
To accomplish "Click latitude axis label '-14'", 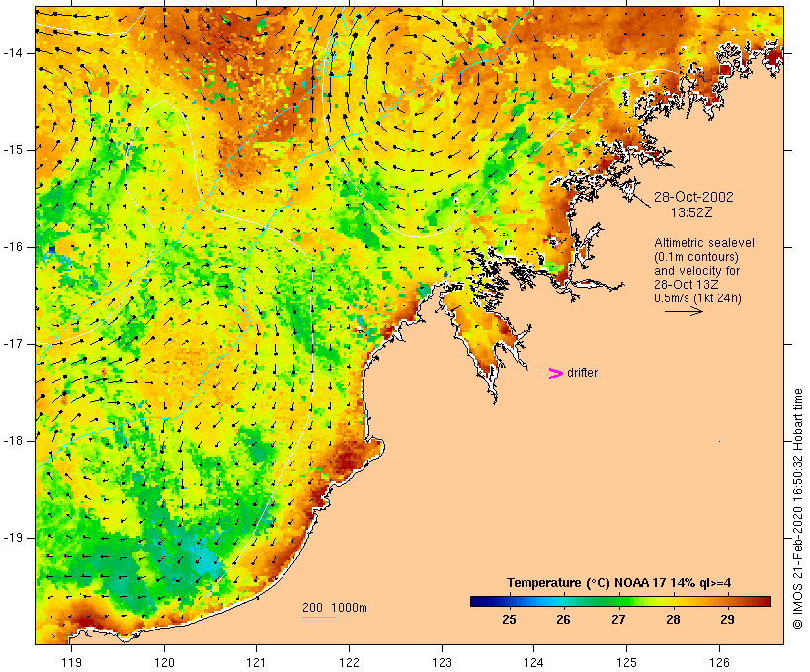I will click(x=12, y=53).
